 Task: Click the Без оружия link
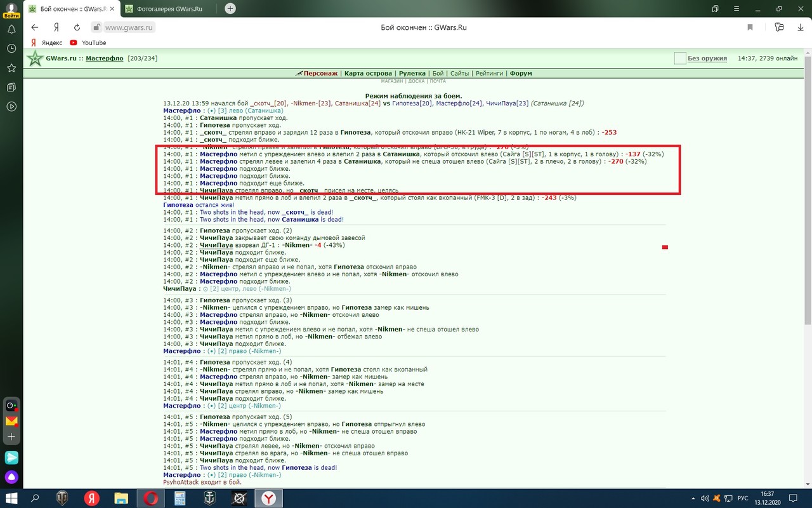pyautogui.click(x=707, y=58)
